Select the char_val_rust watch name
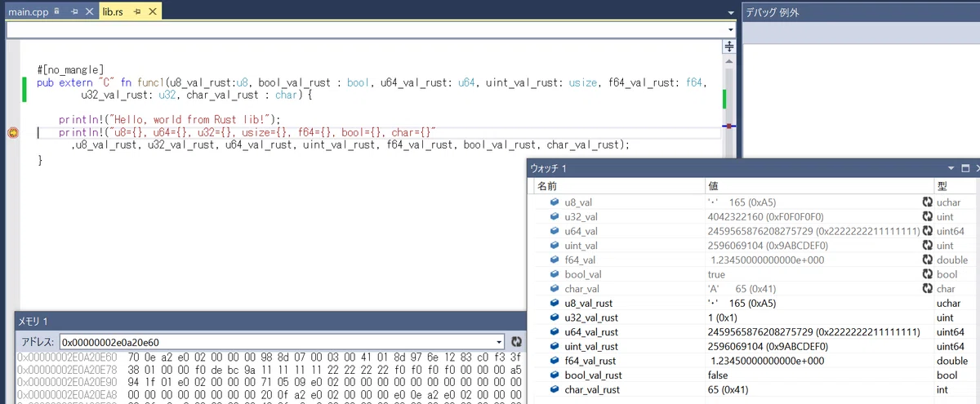Screen dimensions: 980x404 pos(593,389)
